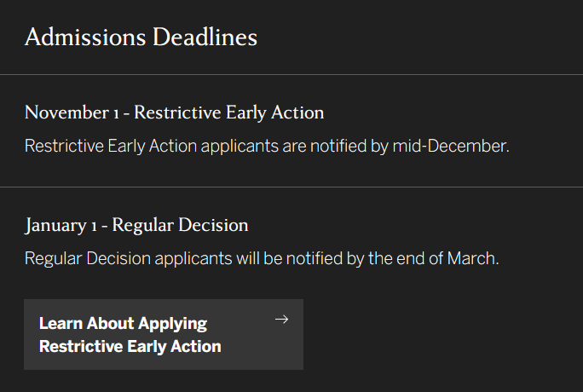The height and width of the screenshot is (392, 583).
Task: Click Regular Decision in the January heading
Action: 180,226
